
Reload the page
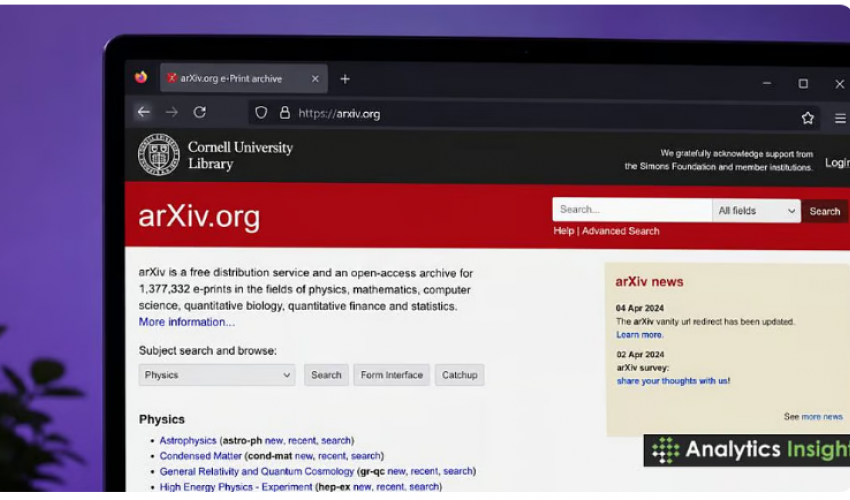pyautogui.click(x=199, y=112)
